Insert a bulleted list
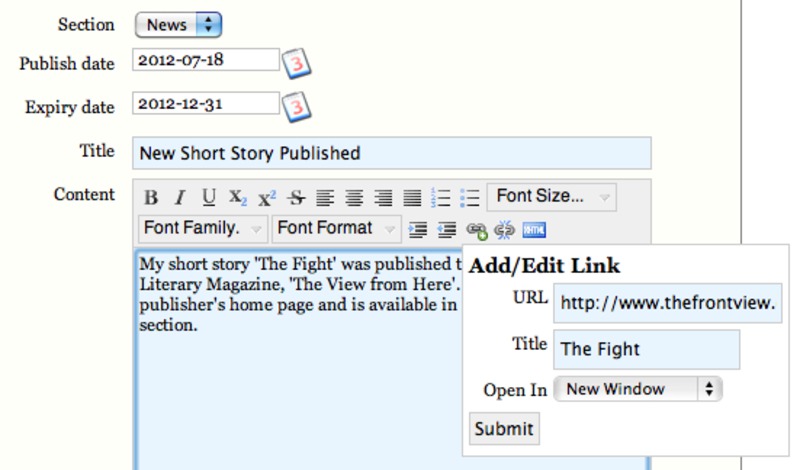This screenshot has width=800, height=470. 469,197
